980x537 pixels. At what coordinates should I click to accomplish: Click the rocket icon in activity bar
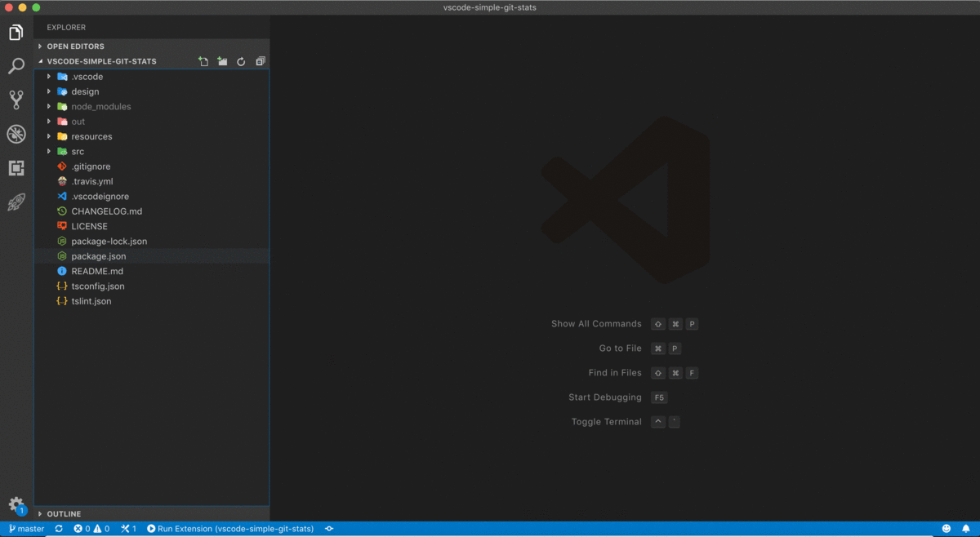tap(16, 202)
